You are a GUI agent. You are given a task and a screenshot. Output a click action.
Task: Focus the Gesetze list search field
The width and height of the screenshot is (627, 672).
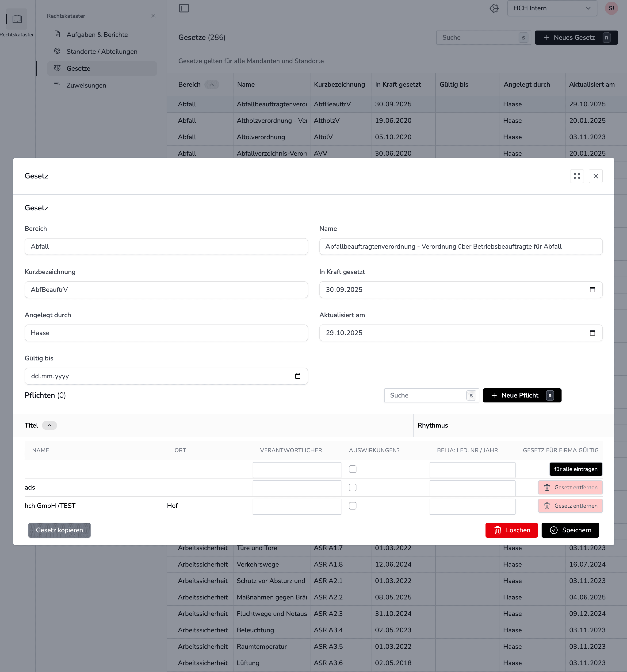(x=483, y=38)
